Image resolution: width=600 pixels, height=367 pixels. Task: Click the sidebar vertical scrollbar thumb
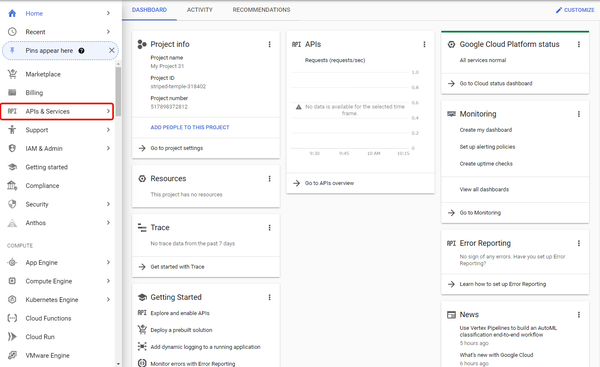(118, 91)
